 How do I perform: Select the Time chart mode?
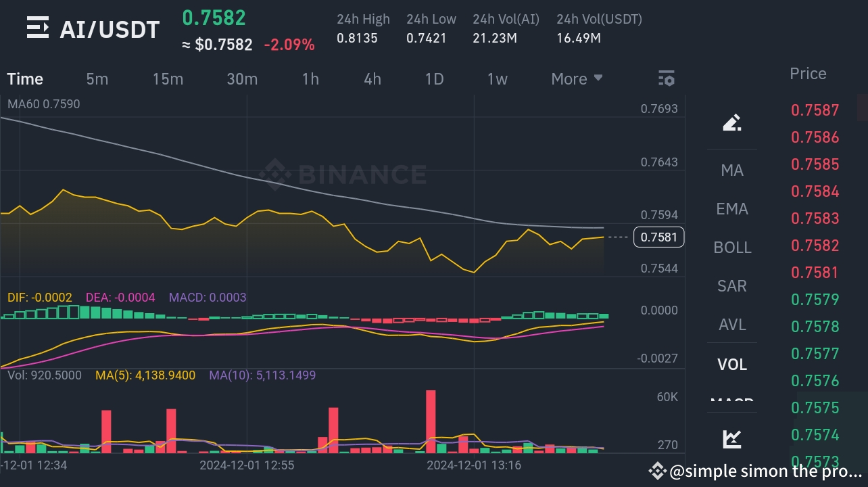(25, 78)
